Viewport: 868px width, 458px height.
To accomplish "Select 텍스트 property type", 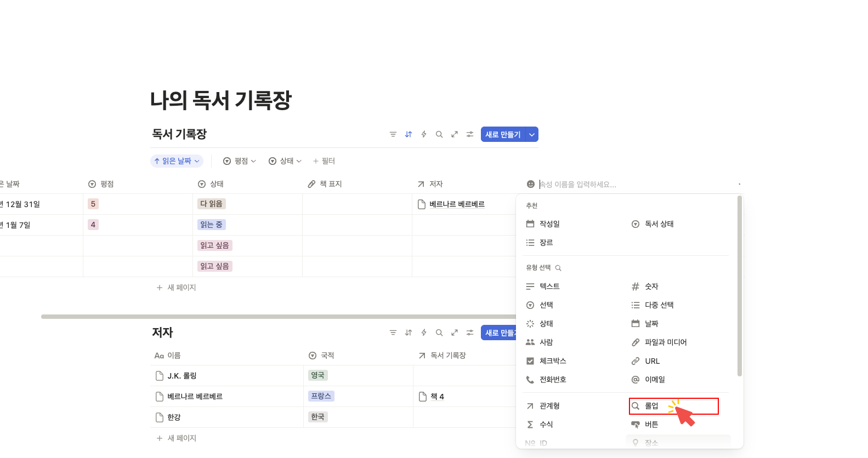I will [573, 287].
